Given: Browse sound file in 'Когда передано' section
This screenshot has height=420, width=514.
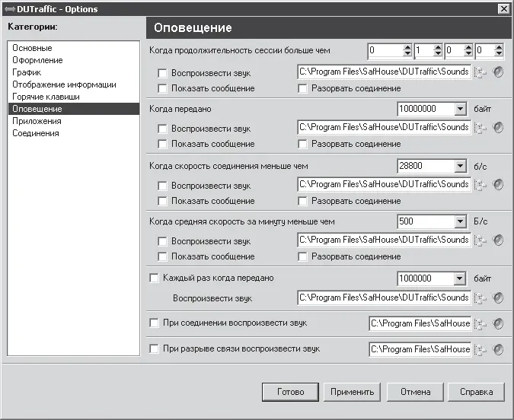Looking at the screenshot, I should (480, 128).
